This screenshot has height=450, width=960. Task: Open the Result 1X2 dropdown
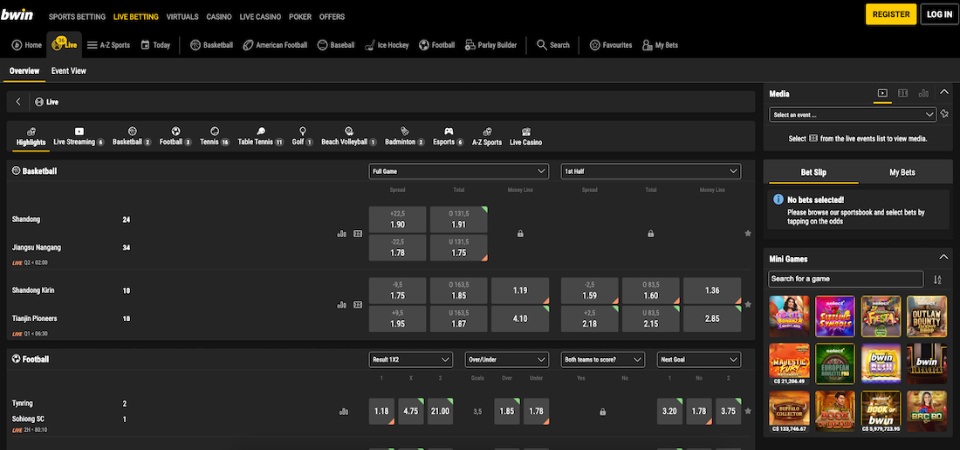[411, 359]
